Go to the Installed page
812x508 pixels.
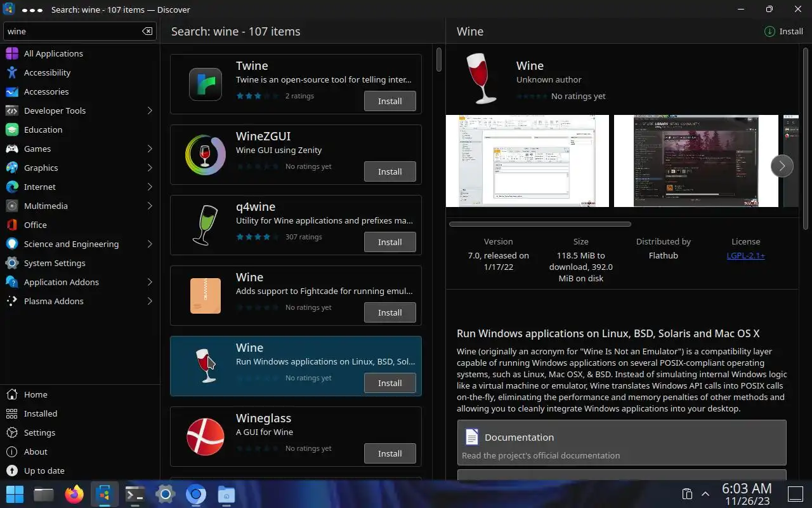click(80, 413)
